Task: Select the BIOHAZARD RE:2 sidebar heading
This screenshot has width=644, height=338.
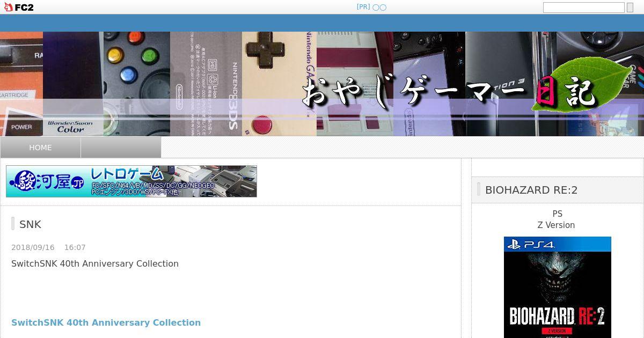Action: pyautogui.click(x=531, y=190)
